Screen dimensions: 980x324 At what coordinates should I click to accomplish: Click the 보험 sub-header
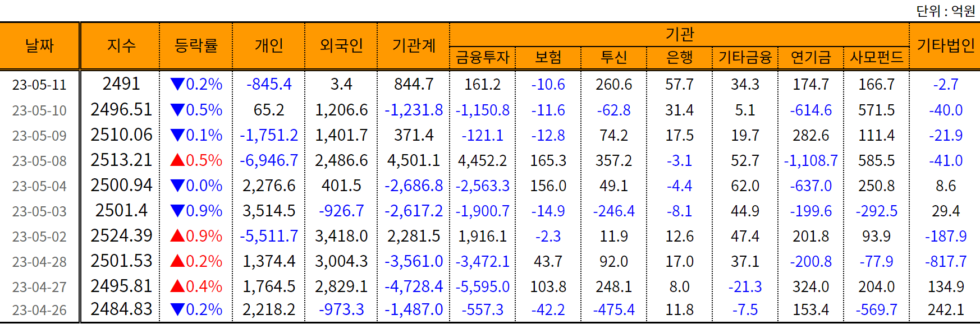click(548, 58)
